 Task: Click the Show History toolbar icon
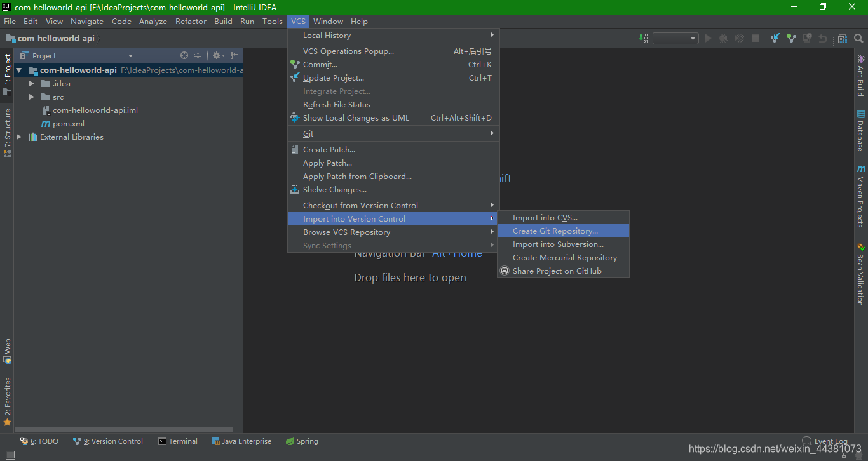pyautogui.click(x=807, y=38)
